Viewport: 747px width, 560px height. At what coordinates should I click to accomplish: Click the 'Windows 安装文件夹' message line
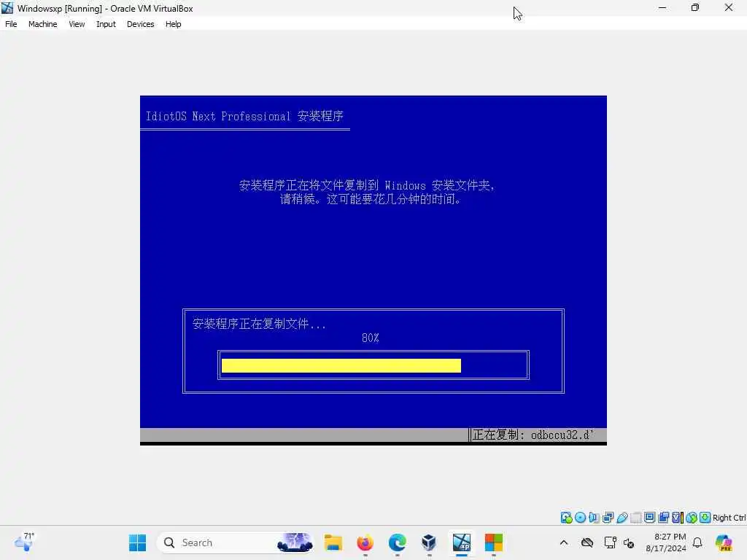(366, 185)
